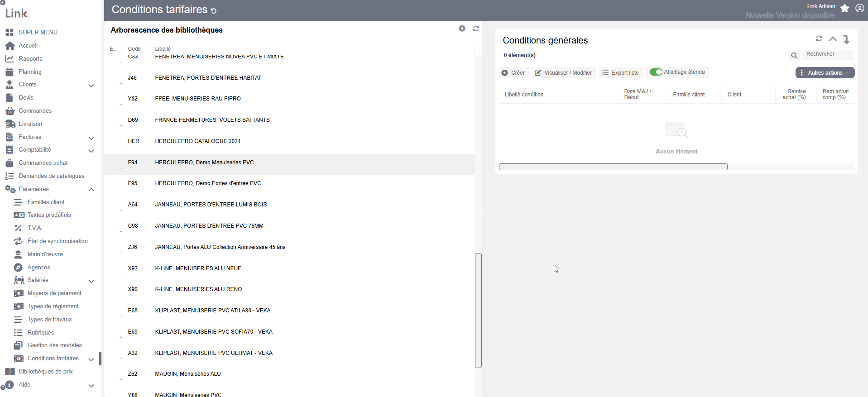
Task: Expand the Conditions tarifaires submenu
Action: click(x=91, y=359)
